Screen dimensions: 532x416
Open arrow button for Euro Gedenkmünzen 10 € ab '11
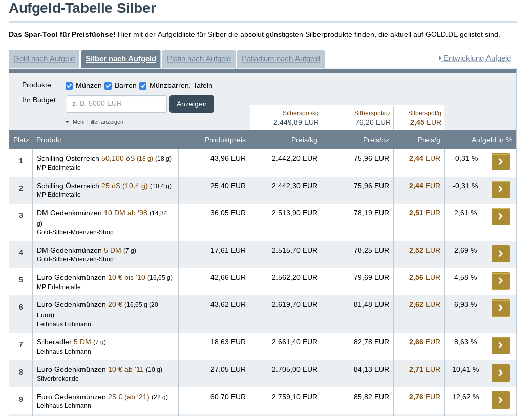coord(500,373)
